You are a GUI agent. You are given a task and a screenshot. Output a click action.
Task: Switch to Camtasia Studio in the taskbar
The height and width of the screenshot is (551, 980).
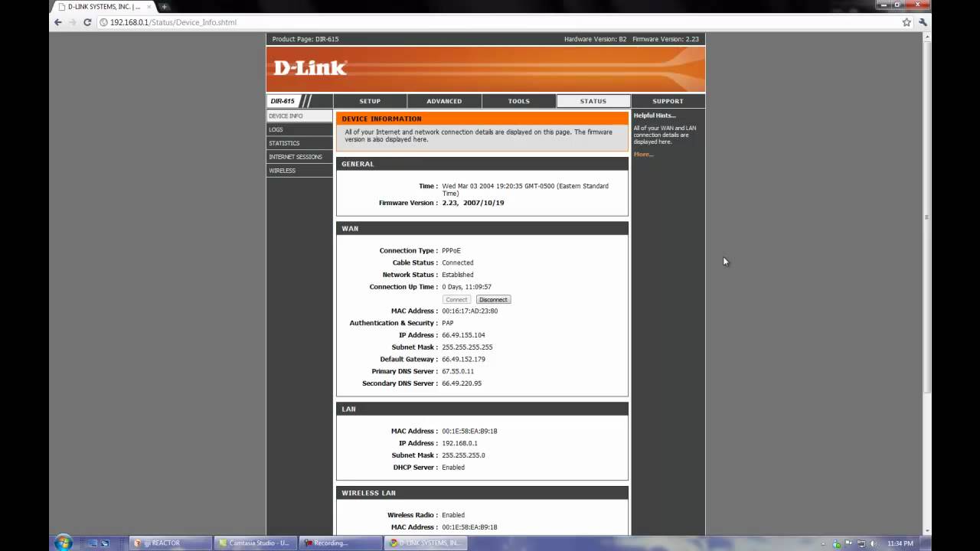click(254, 543)
